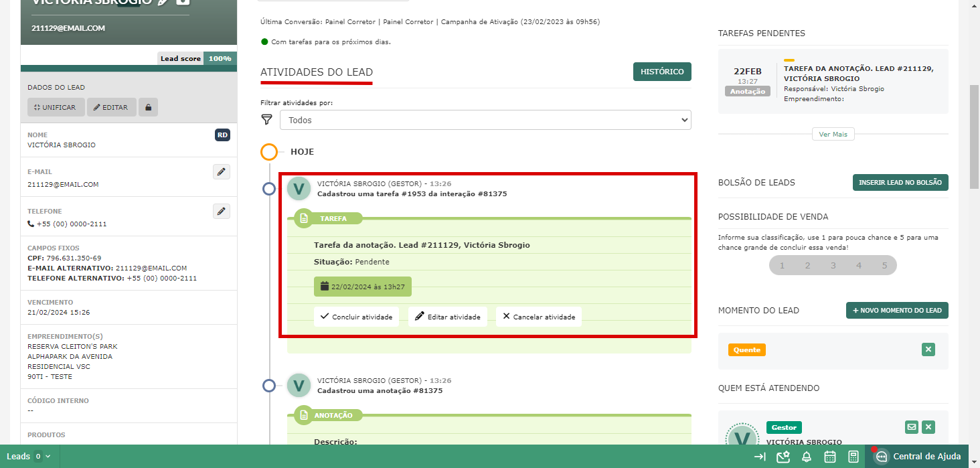Open the calculator icon in bottom bar
This screenshot has width=980, height=468.
[853, 457]
